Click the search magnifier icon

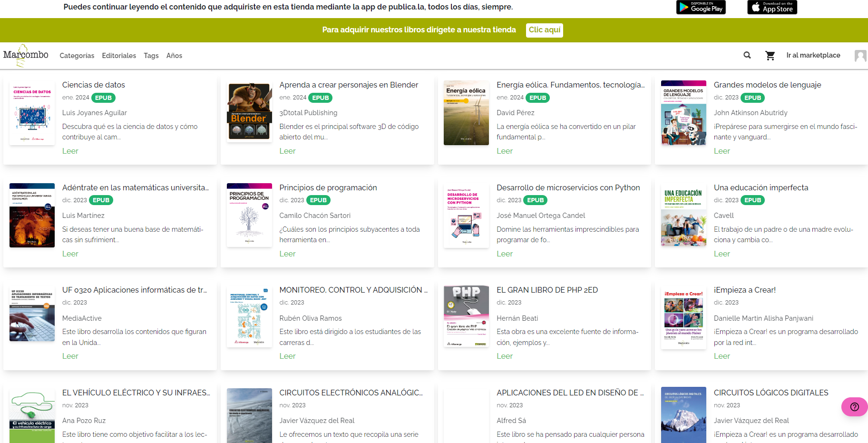coord(747,55)
